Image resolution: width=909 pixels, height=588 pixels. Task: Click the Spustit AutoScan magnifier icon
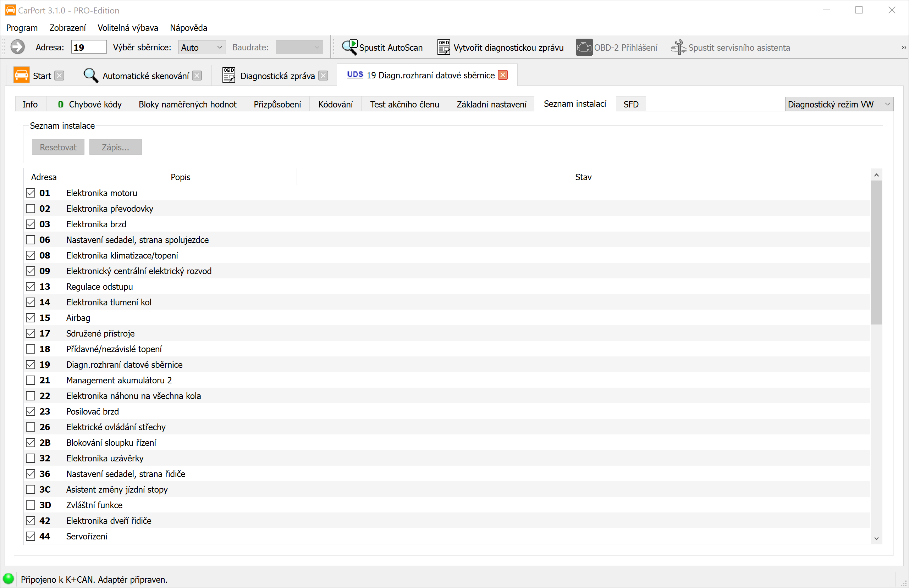pos(349,48)
